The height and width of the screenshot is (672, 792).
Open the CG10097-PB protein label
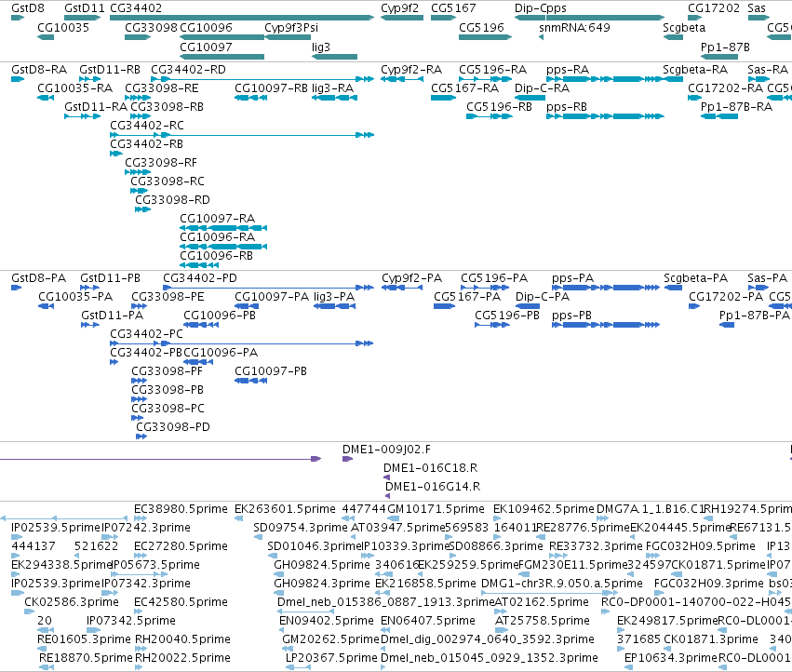point(271,370)
